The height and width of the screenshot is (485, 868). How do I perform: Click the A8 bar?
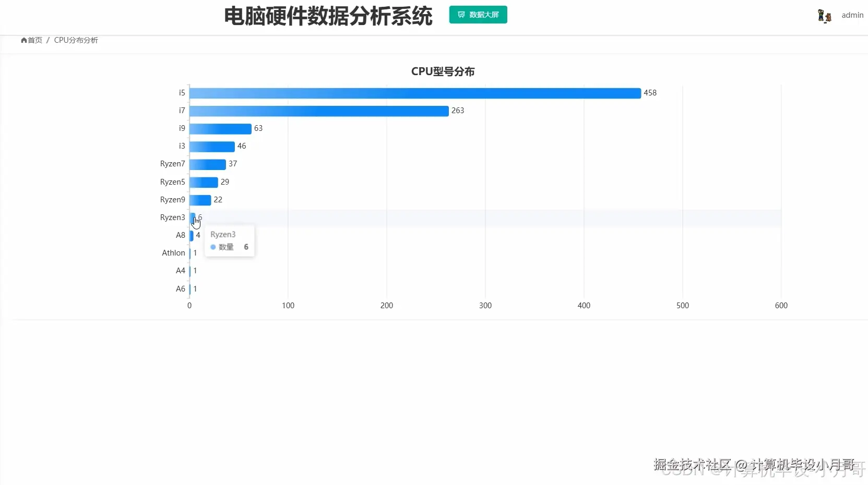tap(192, 235)
